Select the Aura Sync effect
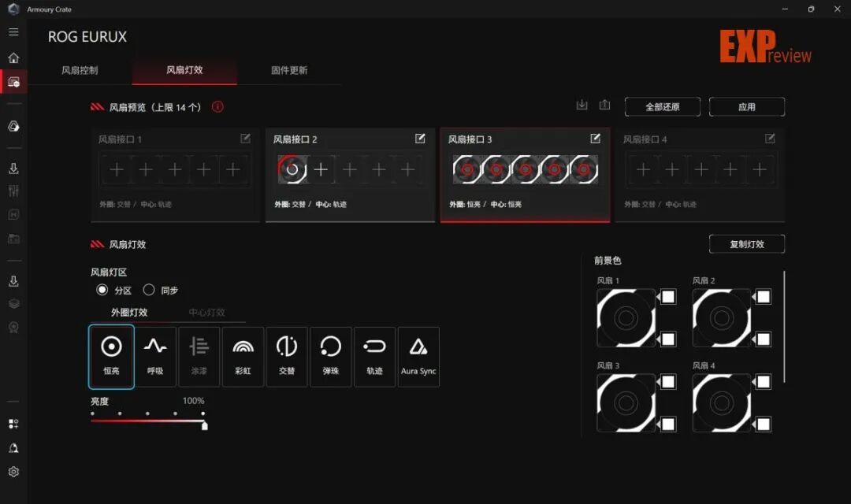Image resolution: width=851 pixels, height=504 pixels. tap(418, 357)
